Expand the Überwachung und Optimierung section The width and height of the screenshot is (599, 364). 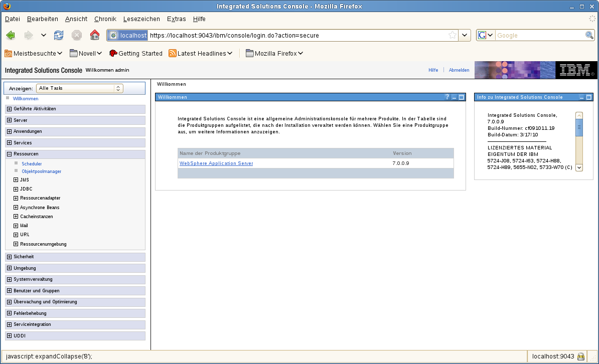point(9,302)
